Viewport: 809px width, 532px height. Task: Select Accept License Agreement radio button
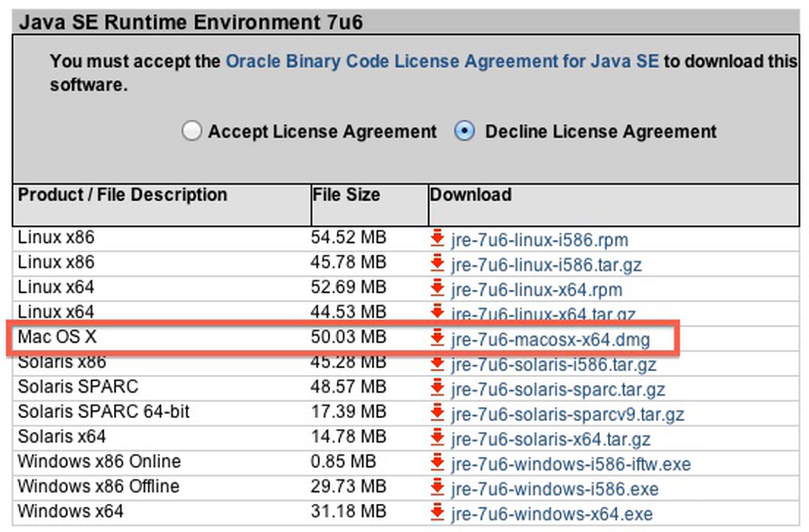(x=192, y=131)
